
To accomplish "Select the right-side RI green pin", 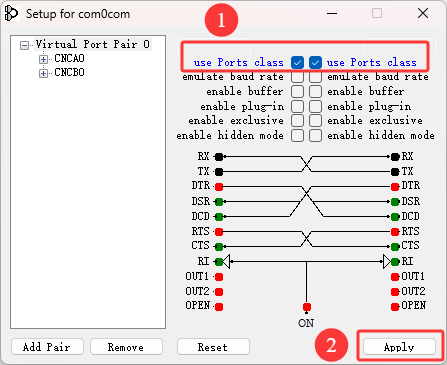I will tap(395, 262).
